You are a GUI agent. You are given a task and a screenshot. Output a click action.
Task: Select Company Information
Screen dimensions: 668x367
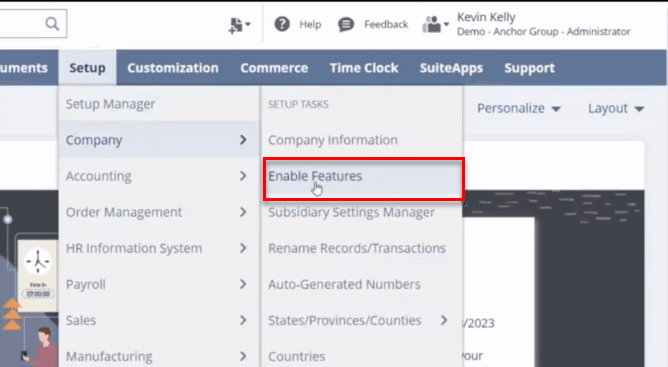(333, 140)
